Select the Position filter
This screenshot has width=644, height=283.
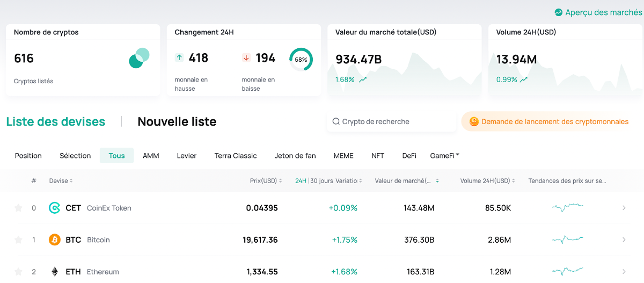tap(28, 156)
